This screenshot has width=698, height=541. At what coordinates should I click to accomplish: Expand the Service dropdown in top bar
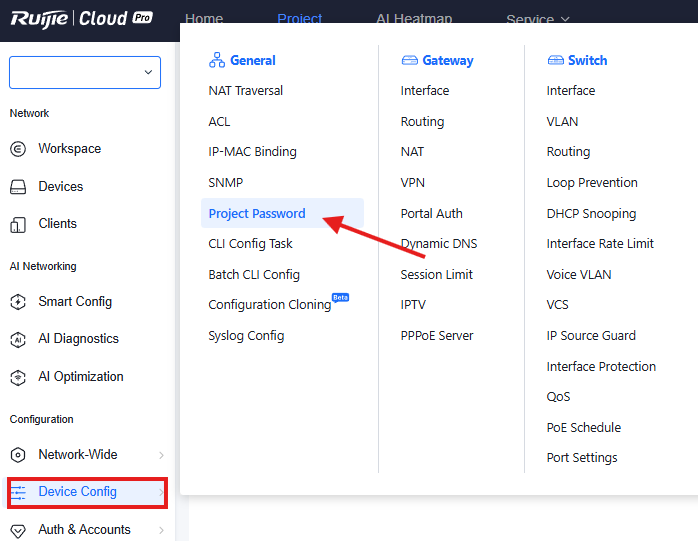pos(538,19)
